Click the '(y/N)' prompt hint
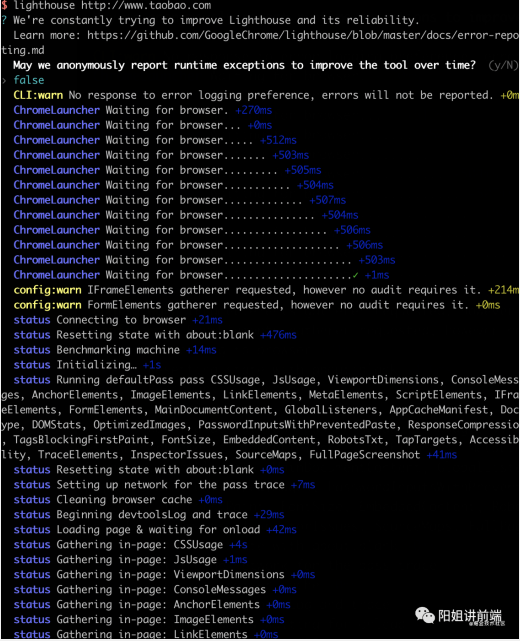 (503, 65)
